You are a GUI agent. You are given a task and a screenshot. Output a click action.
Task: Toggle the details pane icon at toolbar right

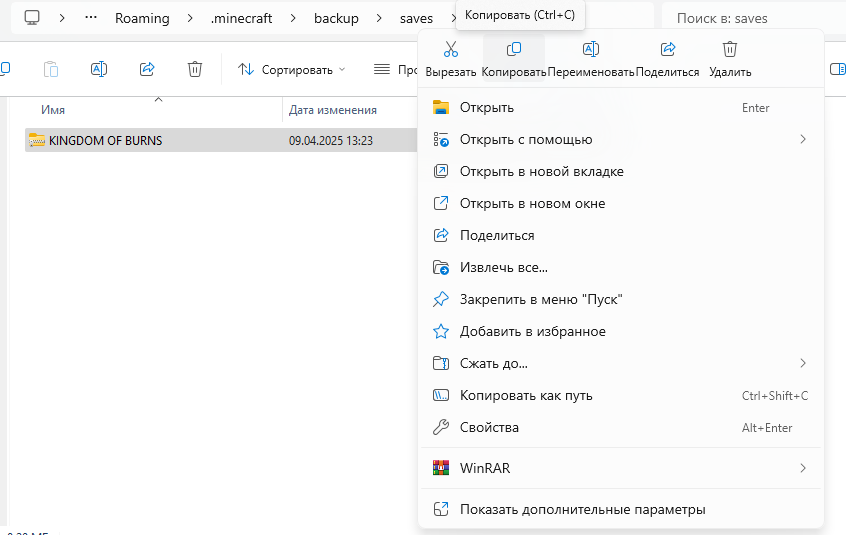[x=837, y=69]
